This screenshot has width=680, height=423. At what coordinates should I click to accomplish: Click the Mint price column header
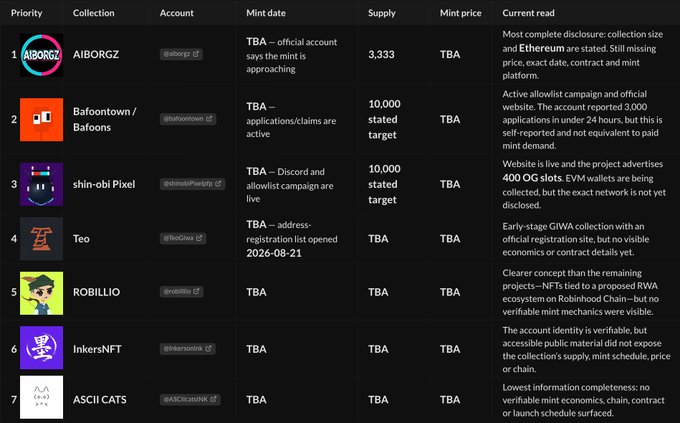click(461, 13)
